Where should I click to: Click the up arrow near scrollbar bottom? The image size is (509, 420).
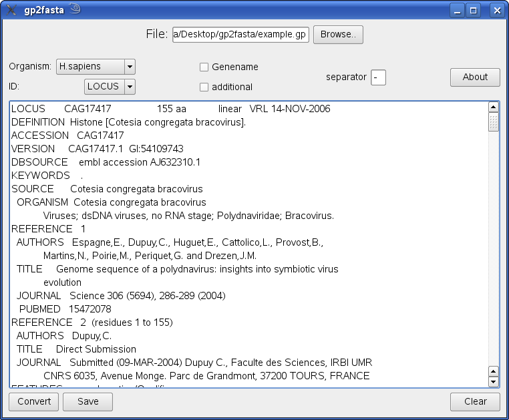click(x=494, y=371)
